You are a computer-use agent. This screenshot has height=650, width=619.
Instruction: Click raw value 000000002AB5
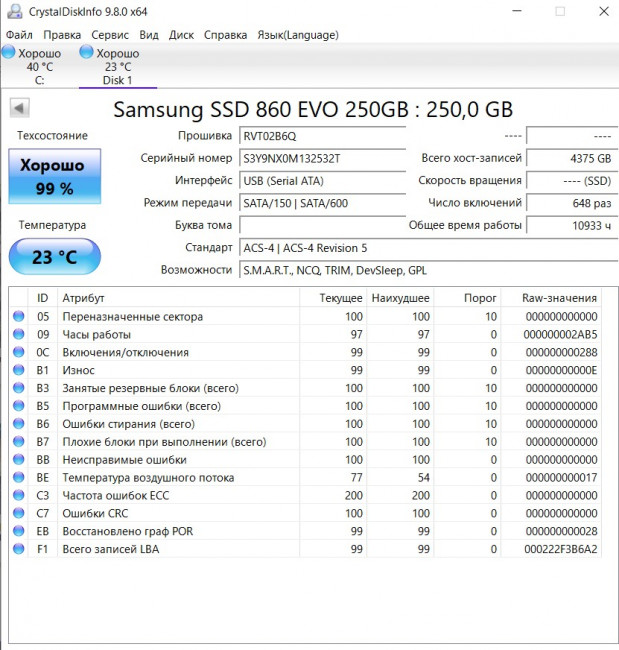[x=560, y=335]
